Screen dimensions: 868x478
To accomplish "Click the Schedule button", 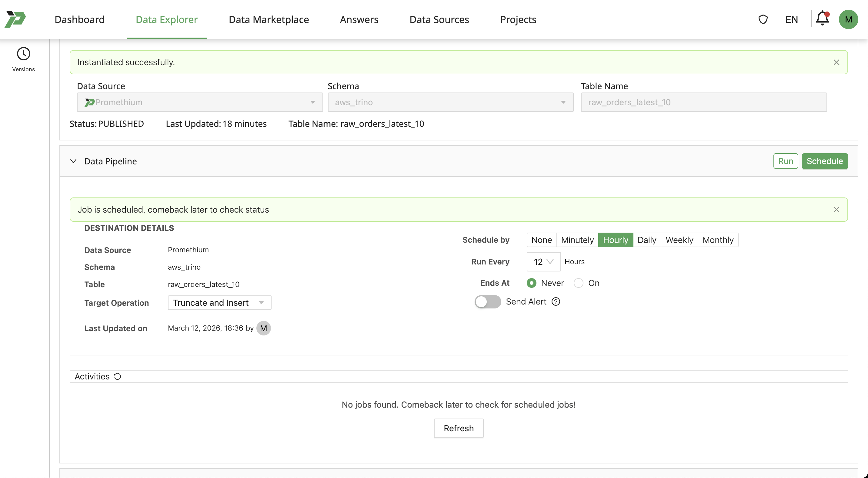I will coord(825,161).
